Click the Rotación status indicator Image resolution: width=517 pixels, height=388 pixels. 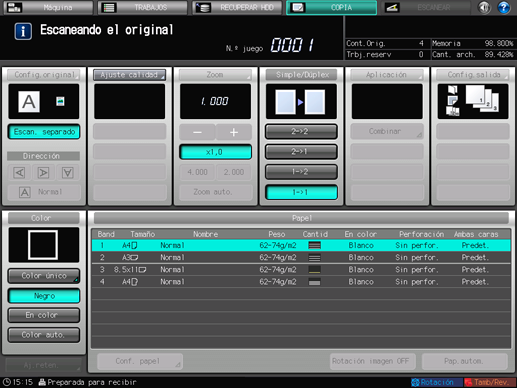(x=436, y=382)
